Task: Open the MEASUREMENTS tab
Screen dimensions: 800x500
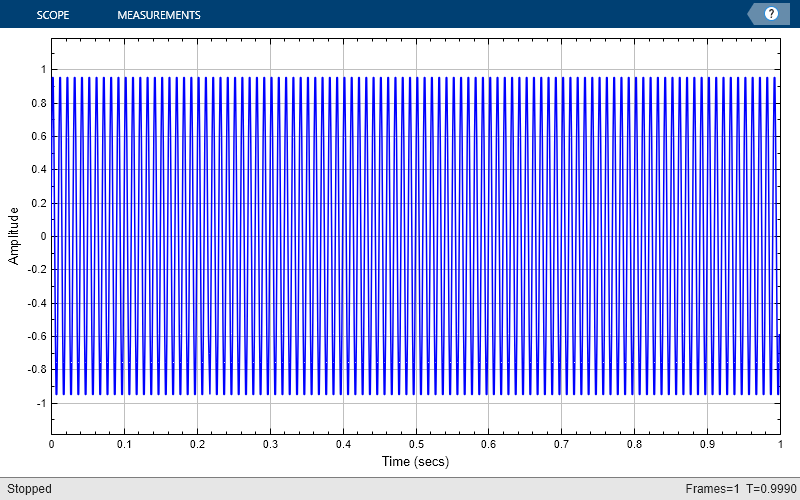Action: tap(159, 15)
